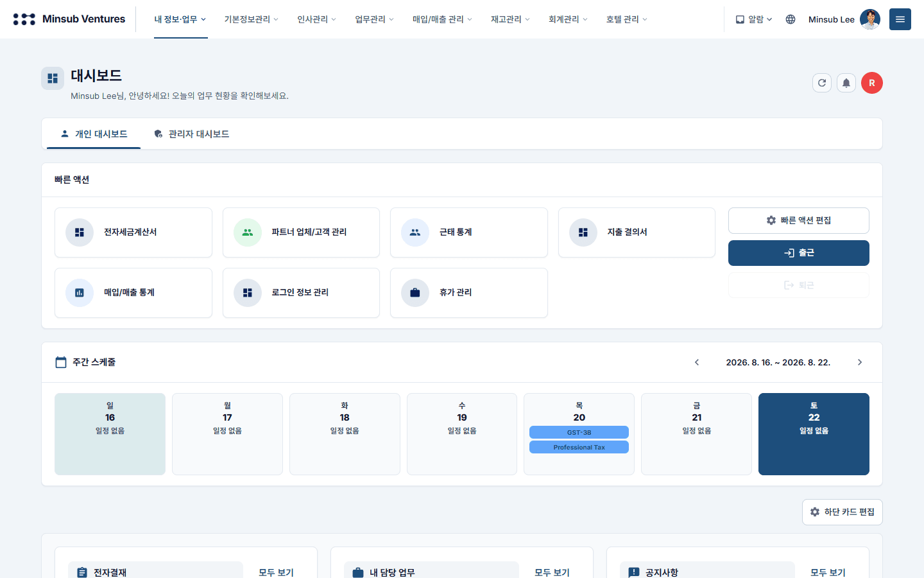The image size is (924, 578).
Task: Open the hamburger menu button
Action: click(x=900, y=19)
